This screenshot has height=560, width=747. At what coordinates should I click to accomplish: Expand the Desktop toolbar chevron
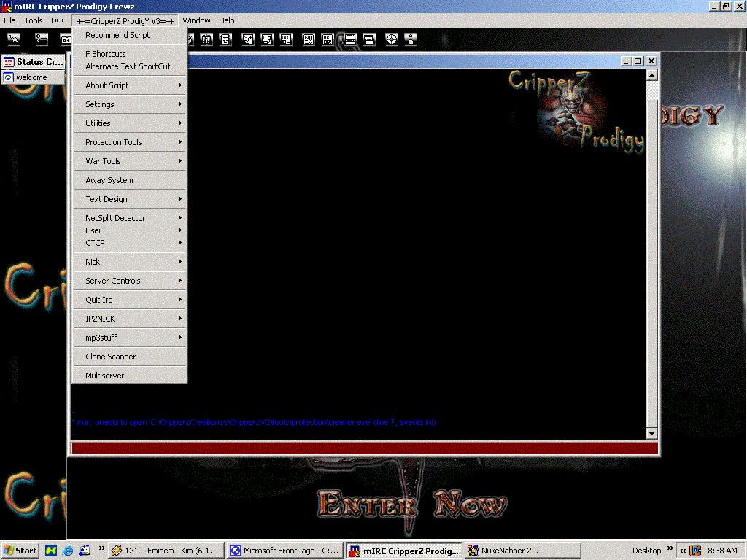[x=670, y=548]
